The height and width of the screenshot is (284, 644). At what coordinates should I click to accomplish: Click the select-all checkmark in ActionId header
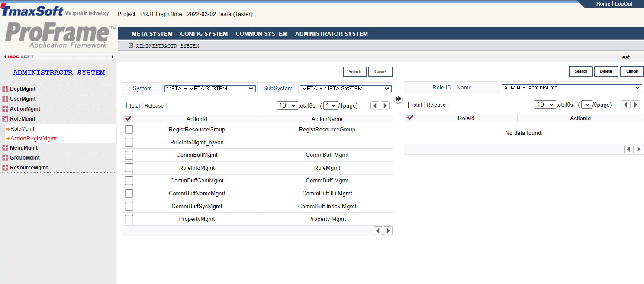(128, 119)
